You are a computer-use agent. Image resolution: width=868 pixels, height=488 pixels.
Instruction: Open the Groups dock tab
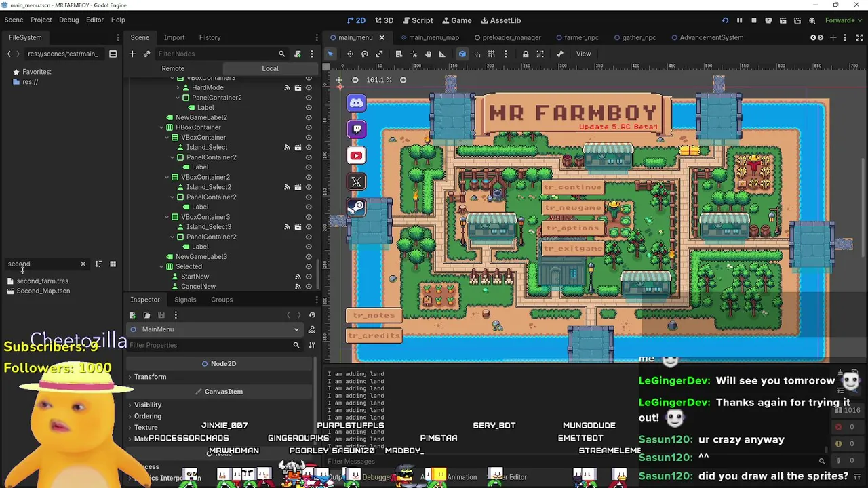coord(222,300)
